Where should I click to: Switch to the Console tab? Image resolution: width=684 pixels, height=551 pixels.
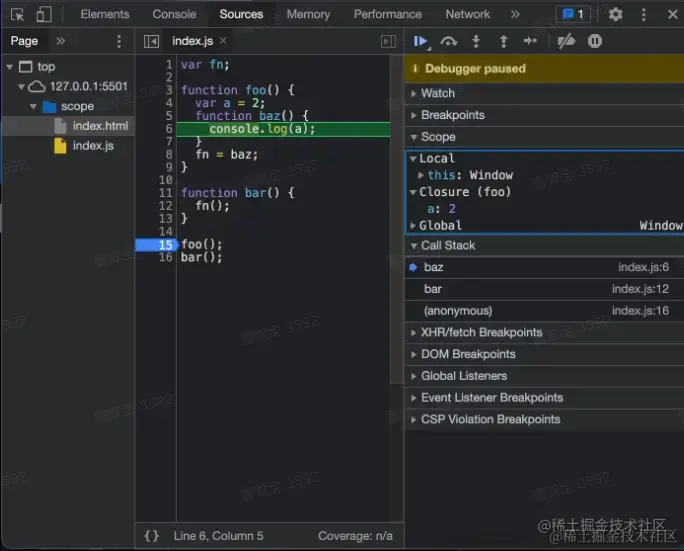[174, 14]
